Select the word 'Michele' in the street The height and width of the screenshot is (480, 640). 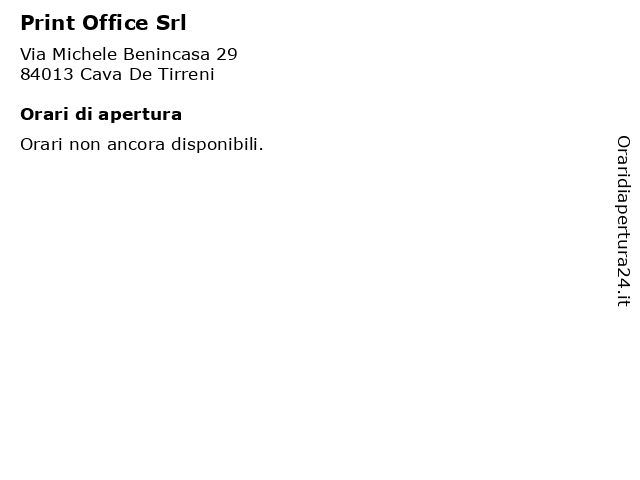click(84, 54)
